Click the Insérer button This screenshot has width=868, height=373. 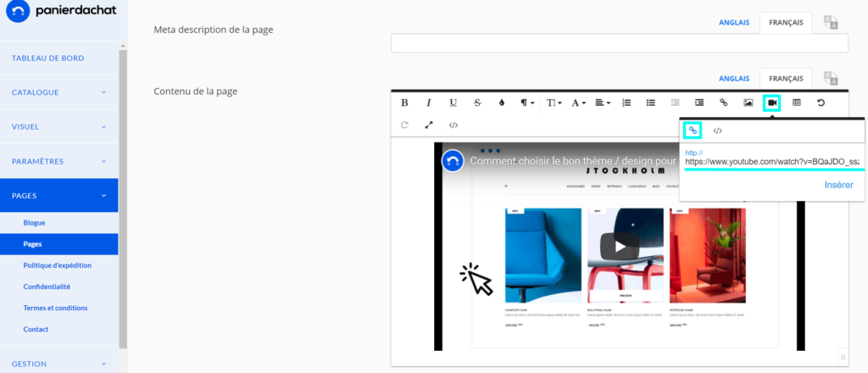[x=838, y=185]
